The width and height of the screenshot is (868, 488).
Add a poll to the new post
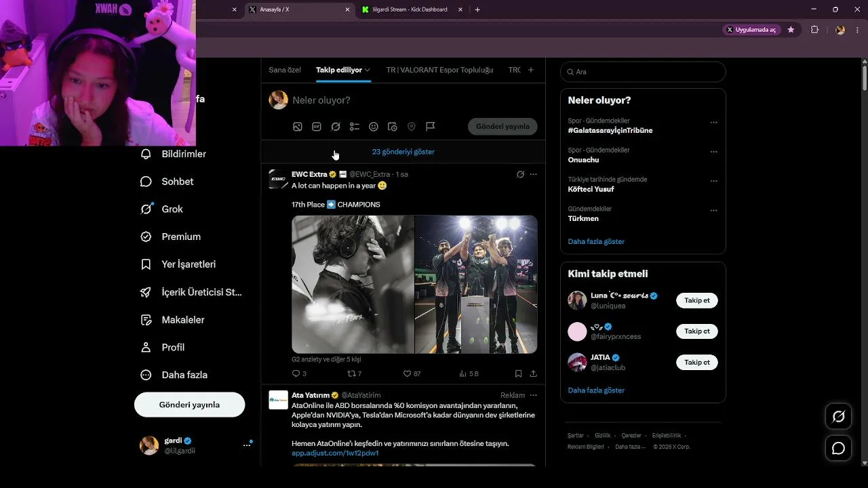point(354,127)
